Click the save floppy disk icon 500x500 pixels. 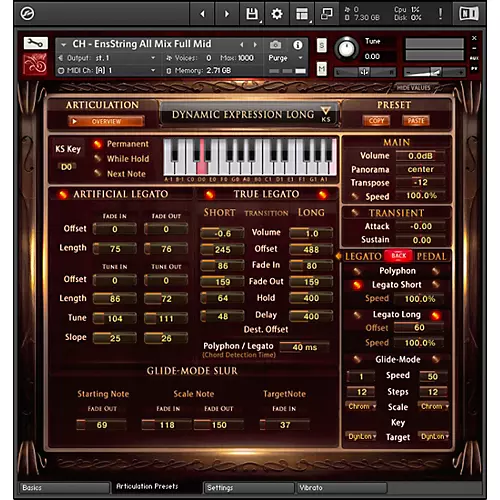pyautogui.click(x=252, y=14)
